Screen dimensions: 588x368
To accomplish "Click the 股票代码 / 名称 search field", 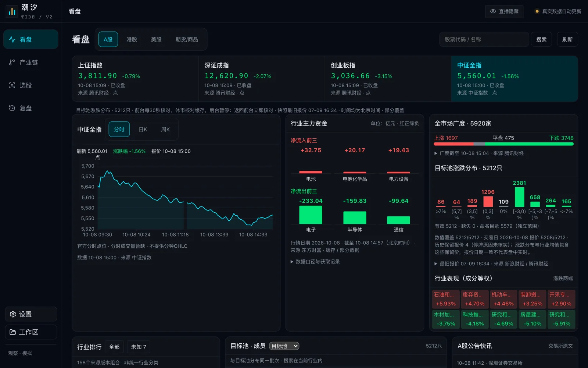I will [x=484, y=39].
